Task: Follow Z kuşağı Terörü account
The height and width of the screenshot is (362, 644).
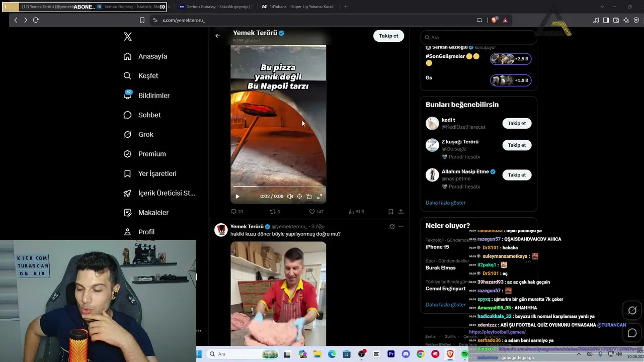Action: pyautogui.click(x=517, y=145)
